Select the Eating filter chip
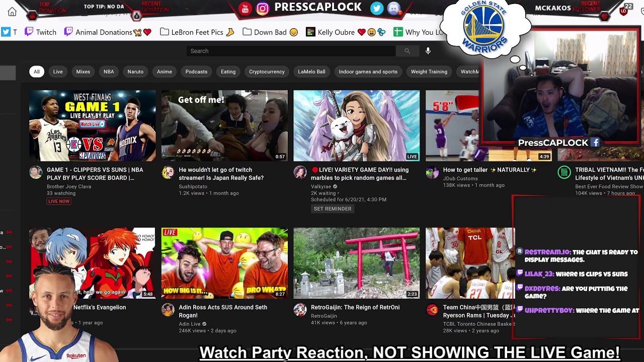The width and height of the screenshot is (644, 362). coord(228,72)
